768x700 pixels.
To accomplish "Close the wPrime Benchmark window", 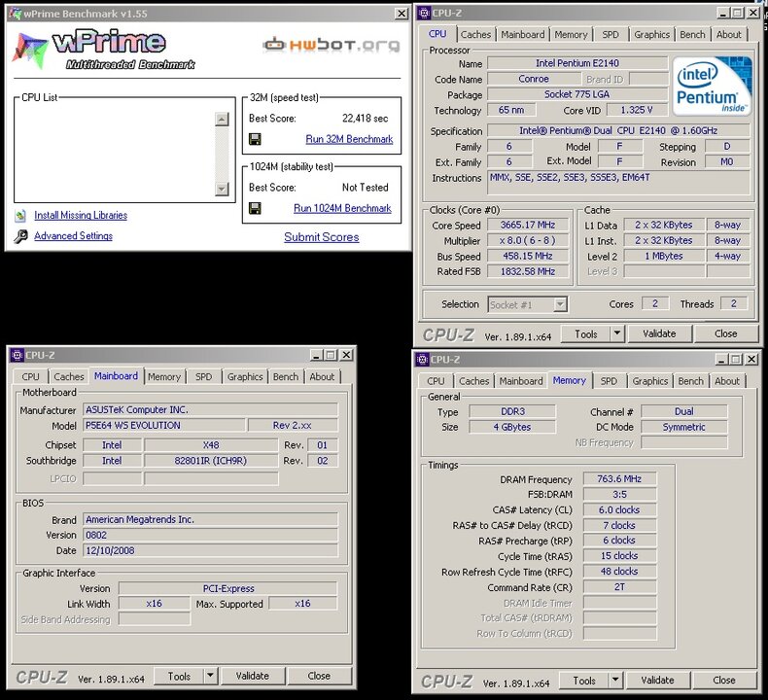I will click(401, 14).
